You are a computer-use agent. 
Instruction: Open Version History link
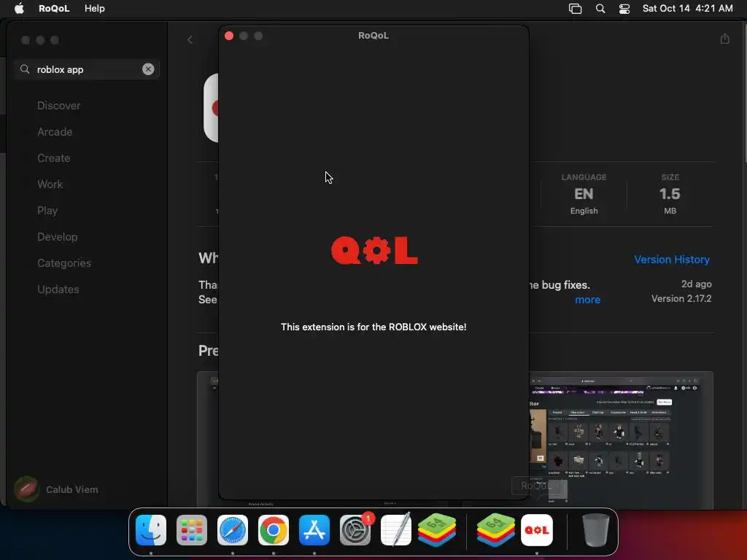point(672,260)
